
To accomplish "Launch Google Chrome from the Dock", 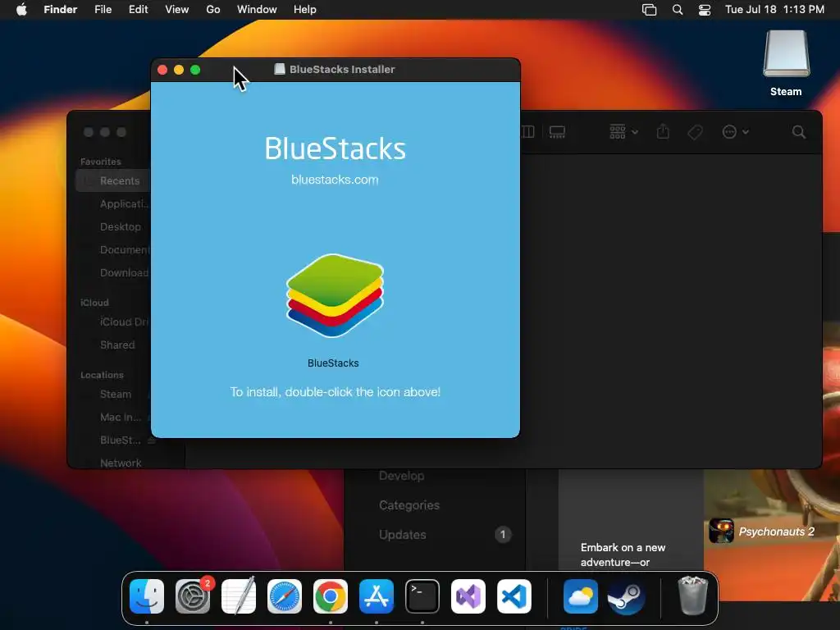I will coord(331,596).
